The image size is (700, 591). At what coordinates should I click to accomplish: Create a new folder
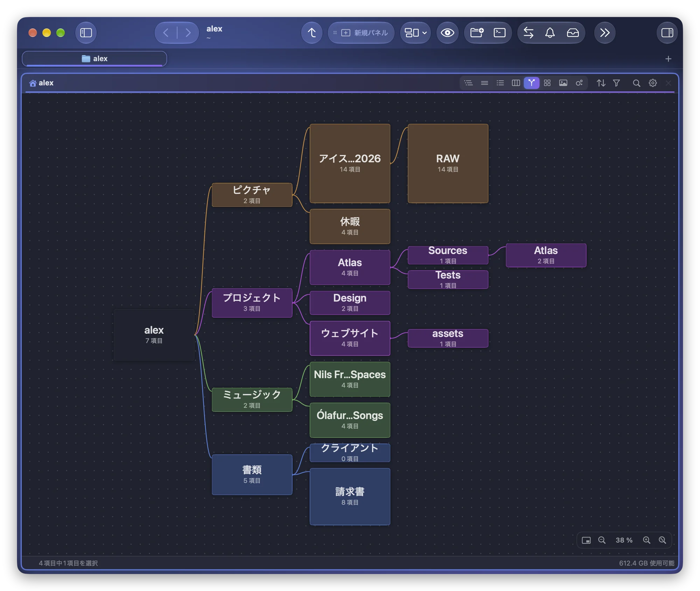coord(477,33)
